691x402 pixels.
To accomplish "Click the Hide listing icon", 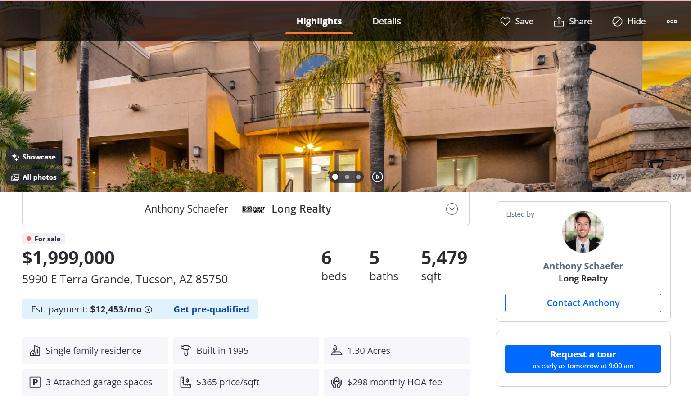I will point(617,21).
